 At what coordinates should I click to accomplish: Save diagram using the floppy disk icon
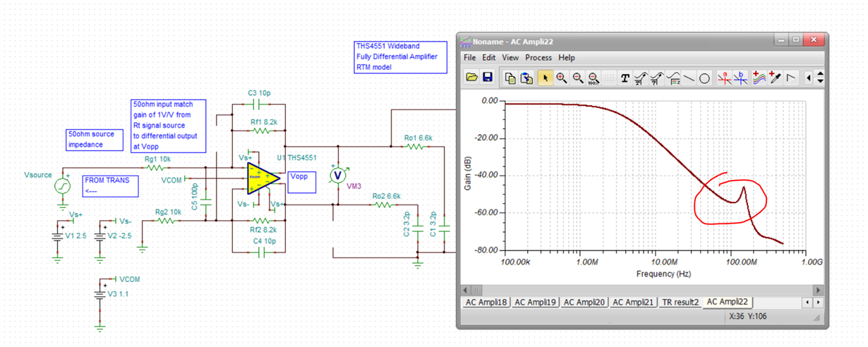(x=488, y=78)
